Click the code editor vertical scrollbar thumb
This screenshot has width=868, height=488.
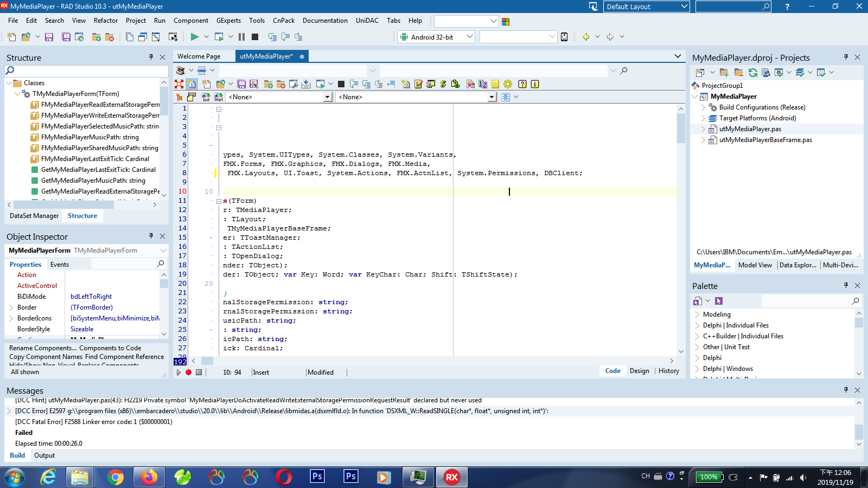tap(681, 129)
